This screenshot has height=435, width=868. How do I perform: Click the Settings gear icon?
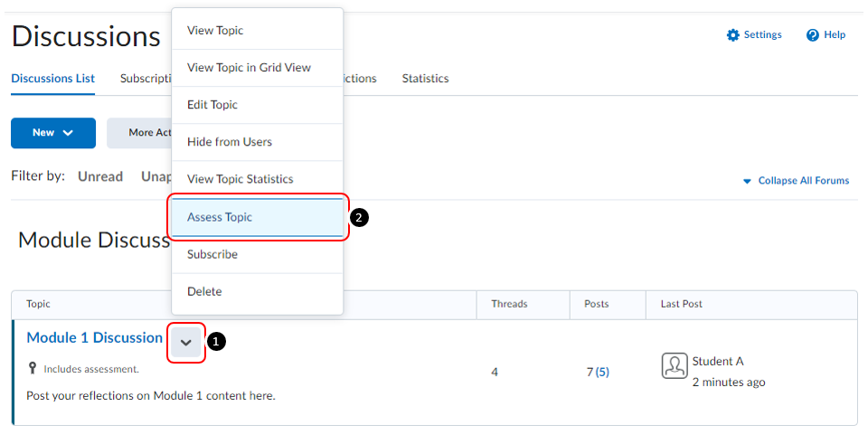pos(732,35)
